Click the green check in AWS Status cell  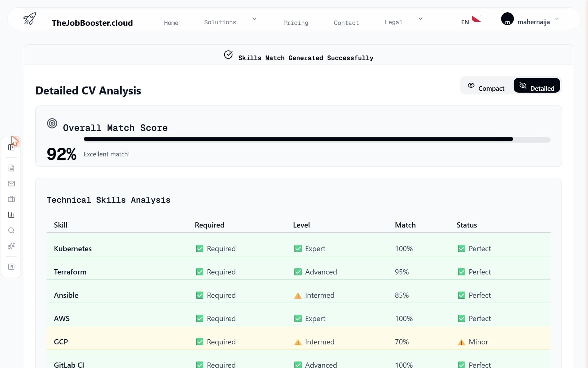(x=462, y=318)
